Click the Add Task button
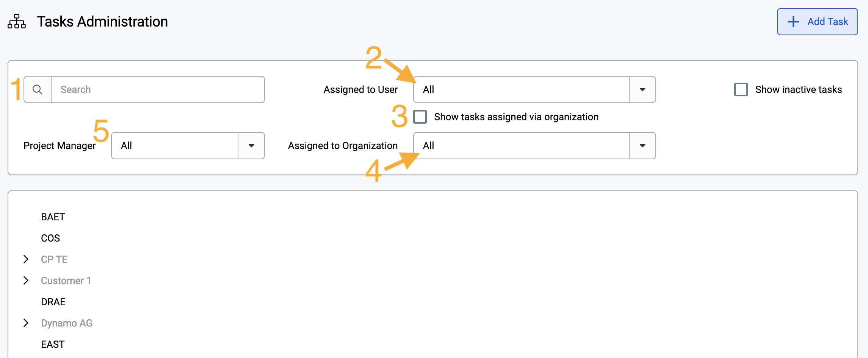Viewport: 868px width, 358px height. click(818, 22)
